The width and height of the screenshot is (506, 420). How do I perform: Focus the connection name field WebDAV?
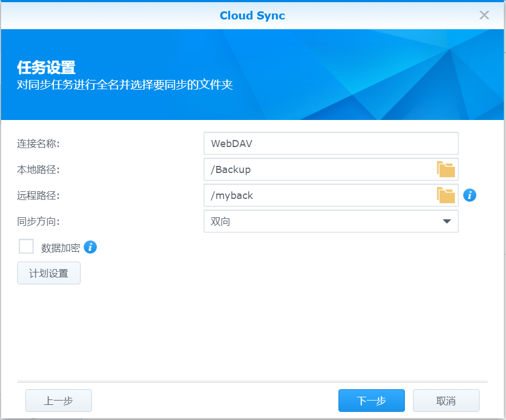331,144
